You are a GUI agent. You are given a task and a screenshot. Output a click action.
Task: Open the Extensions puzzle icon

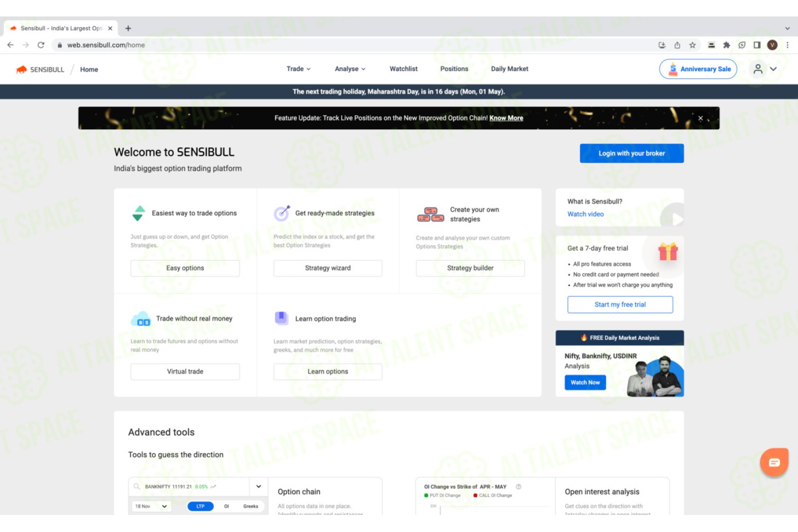pos(727,45)
